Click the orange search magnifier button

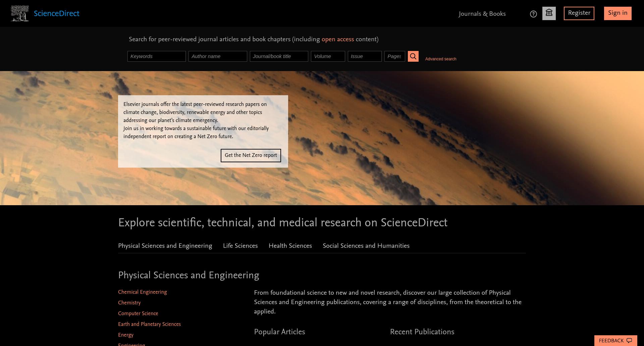[413, 56]
